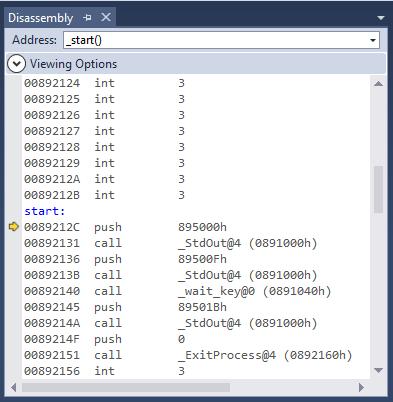The image size is (393, 402).
Task: Click the Viewing Options label
Action: click(x=73, y=64)
